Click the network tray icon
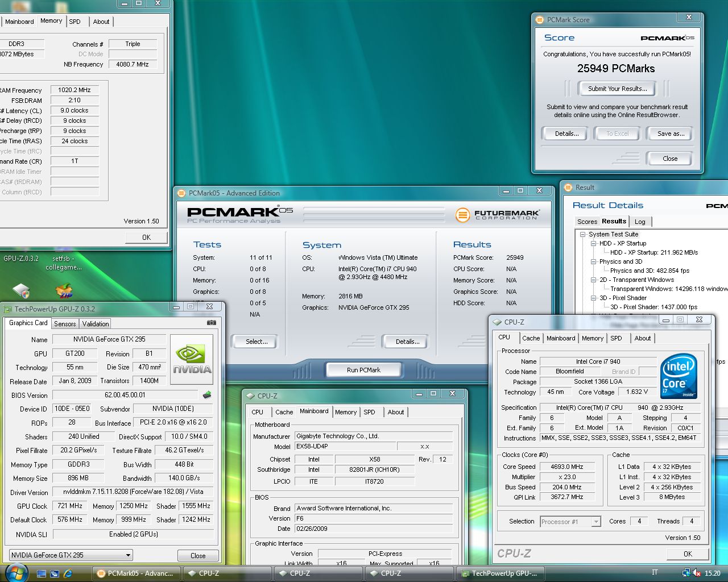 coord(686,573)
